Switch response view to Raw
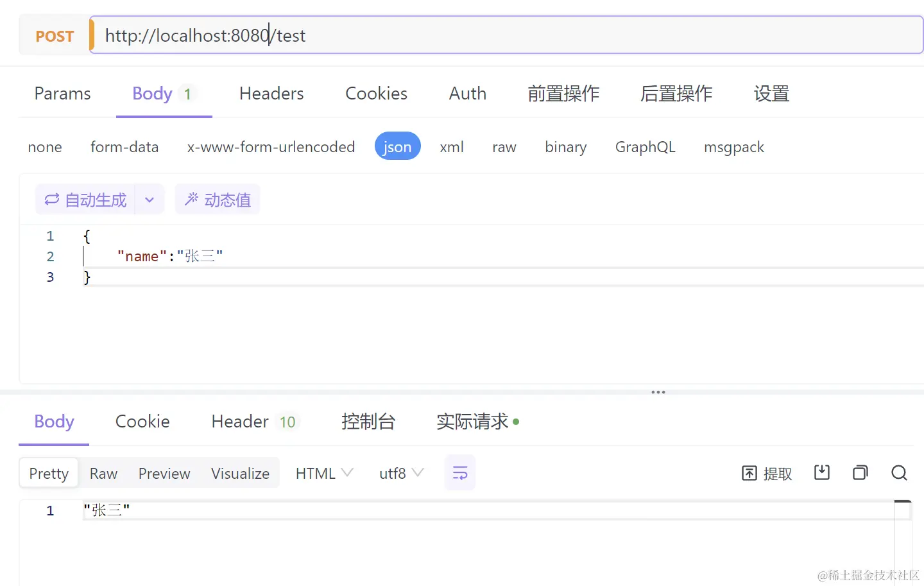Viewport: 924px width, 586px height. tap(103, 473)
